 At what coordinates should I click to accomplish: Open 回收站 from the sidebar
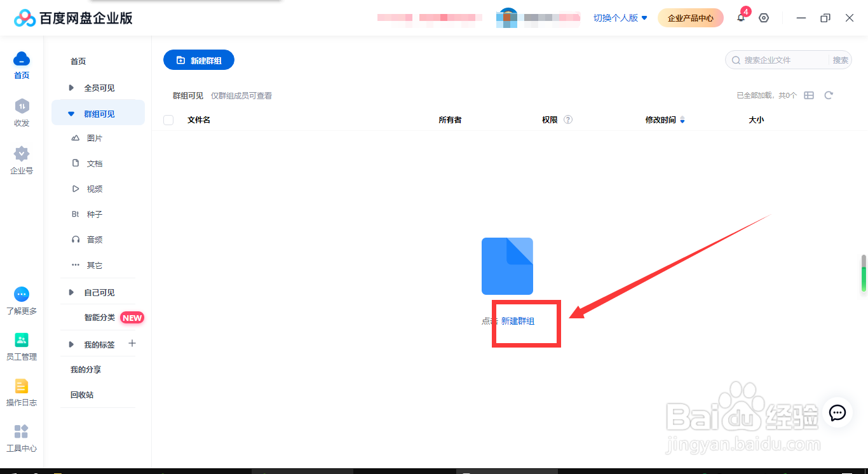point(81,395)
